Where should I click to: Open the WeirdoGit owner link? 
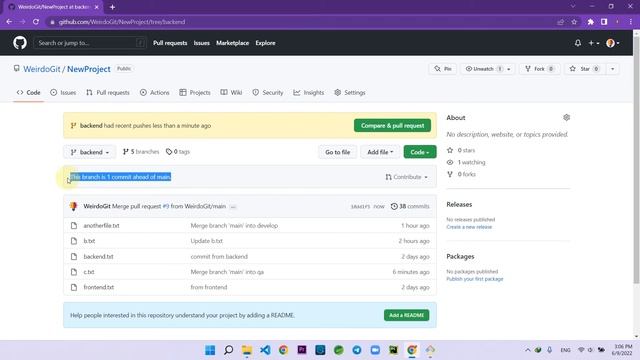[42, 69]
